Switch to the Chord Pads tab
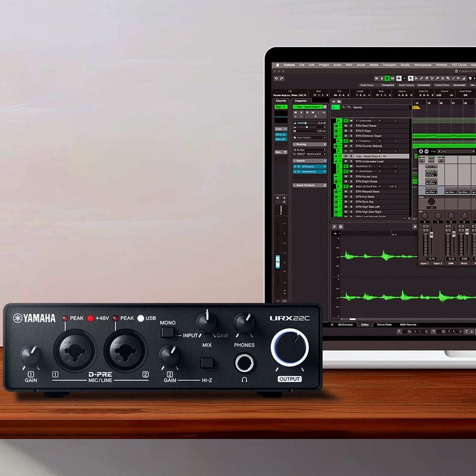The width and height of the screenshot is (476, 476). point(385,325)
